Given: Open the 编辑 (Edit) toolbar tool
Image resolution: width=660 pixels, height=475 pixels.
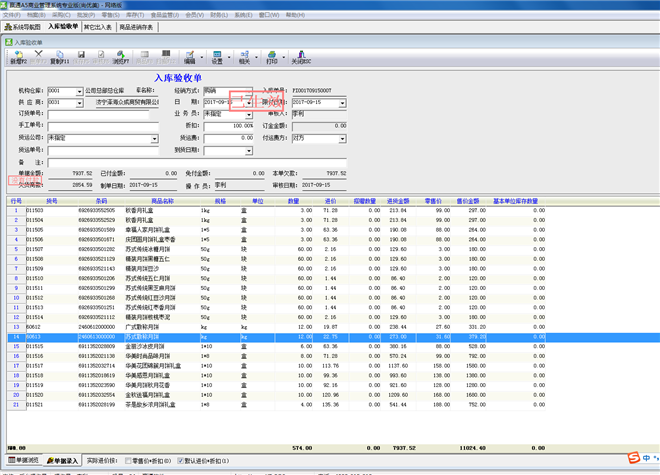Looking at the screenshot, I should (x=190, y=57).
